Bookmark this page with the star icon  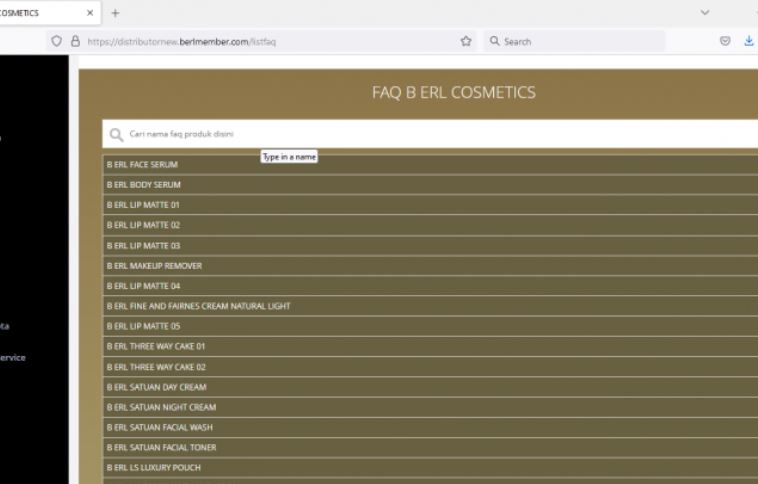pyautogui.click(x=466, y=42)
